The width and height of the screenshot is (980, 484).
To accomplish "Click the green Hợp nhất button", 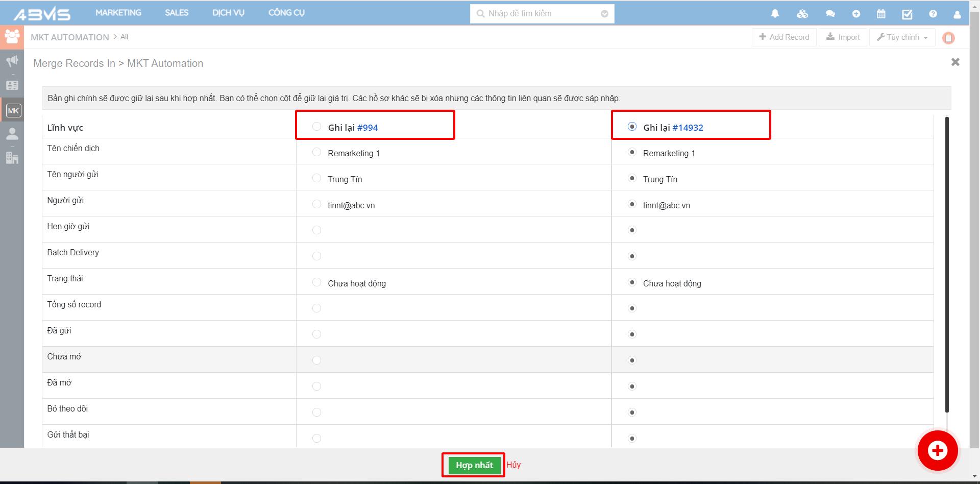I will [474, 465].
